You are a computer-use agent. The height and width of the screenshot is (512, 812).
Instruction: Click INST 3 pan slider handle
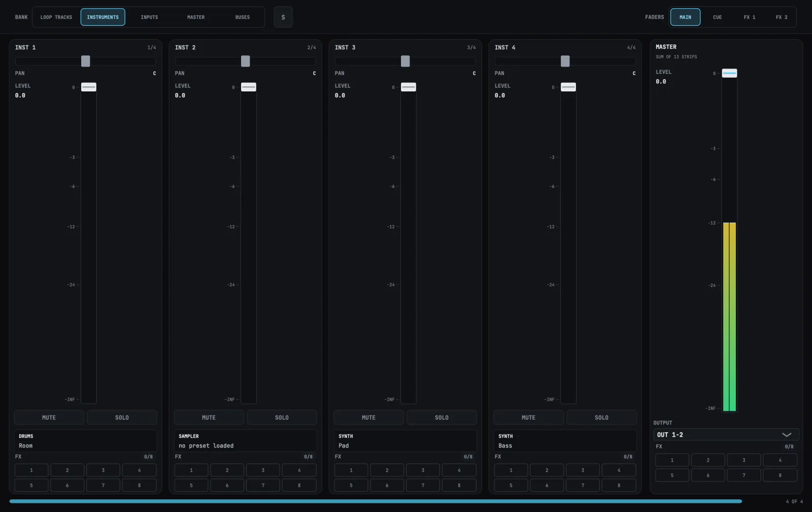pos(405,61)
